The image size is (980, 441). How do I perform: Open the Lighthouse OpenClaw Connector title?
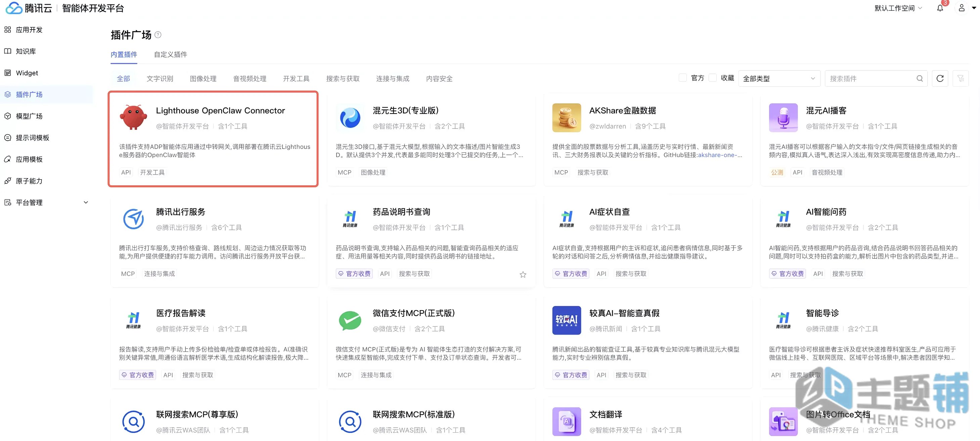tap(220, 110)
